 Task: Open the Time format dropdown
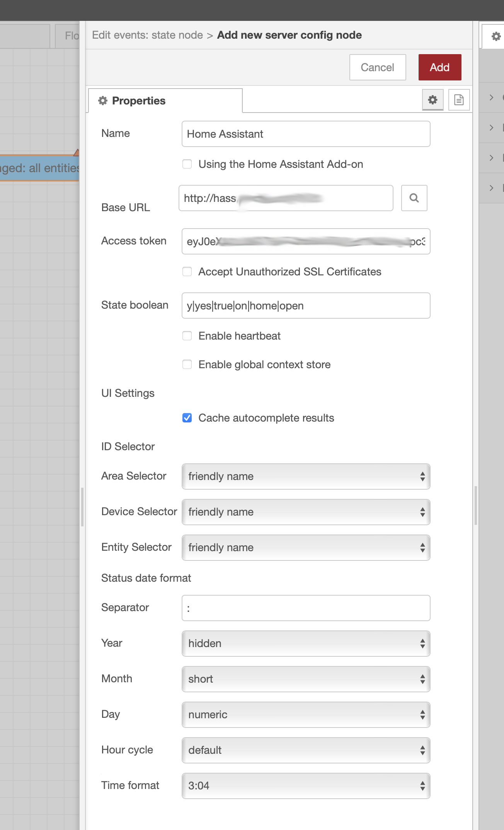click(306, 786)
